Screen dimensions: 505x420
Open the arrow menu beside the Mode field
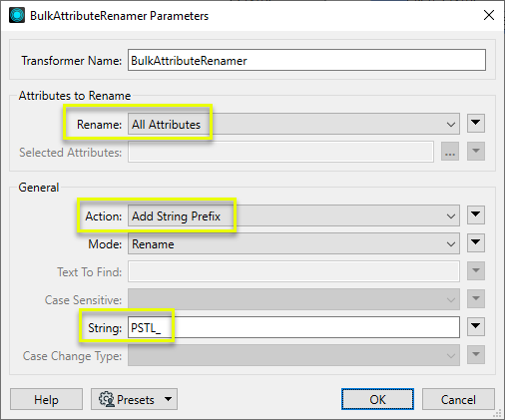(x=476, y=242)
